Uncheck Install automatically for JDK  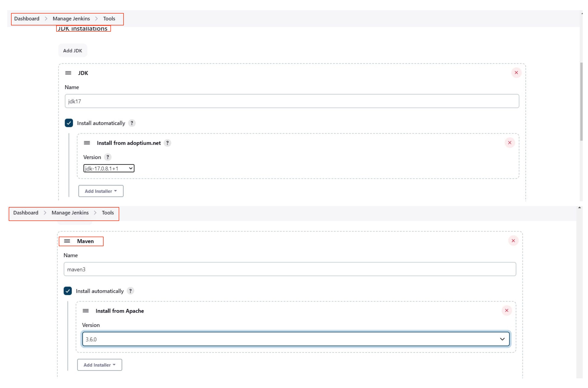69,123
